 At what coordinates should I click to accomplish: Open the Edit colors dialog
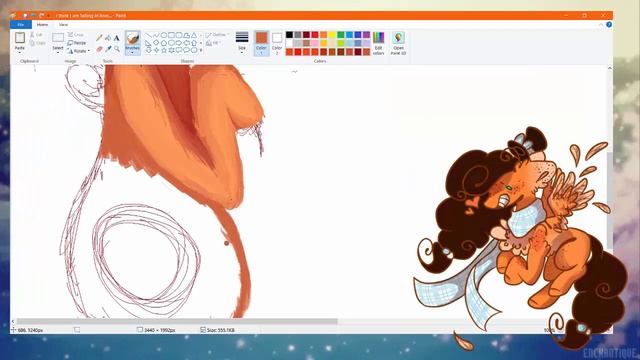(378, 43)
